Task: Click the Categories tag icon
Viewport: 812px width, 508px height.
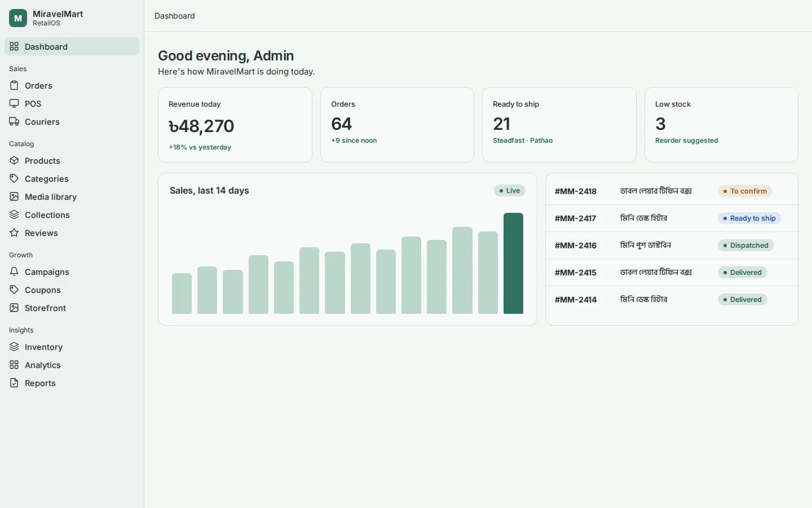Action: coord(14,179)
